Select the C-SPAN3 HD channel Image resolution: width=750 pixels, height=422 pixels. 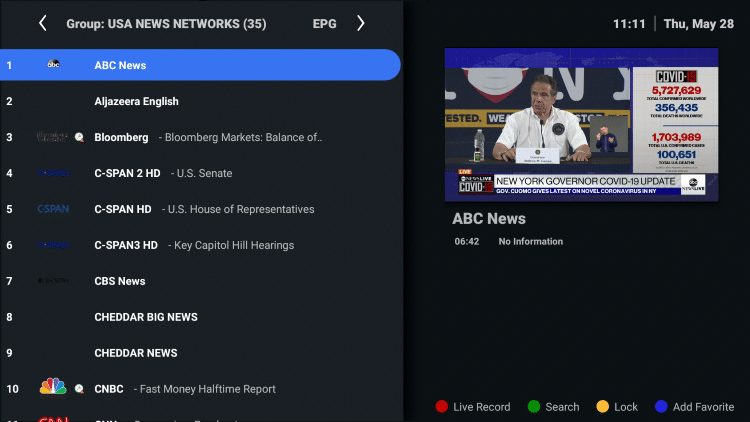click(126, 245)
